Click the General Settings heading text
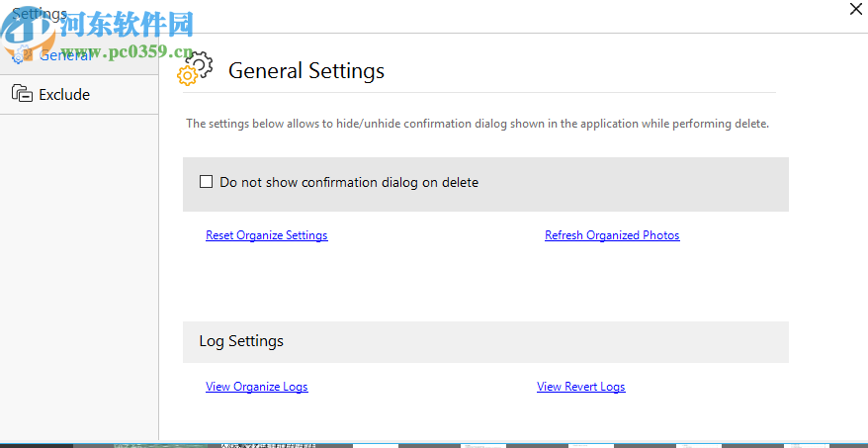This screenshot has height=448, width=868. [306, 71]
